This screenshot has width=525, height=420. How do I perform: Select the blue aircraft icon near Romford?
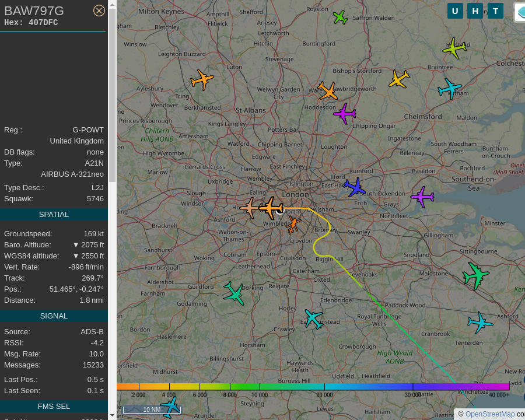tap(355, 188)
